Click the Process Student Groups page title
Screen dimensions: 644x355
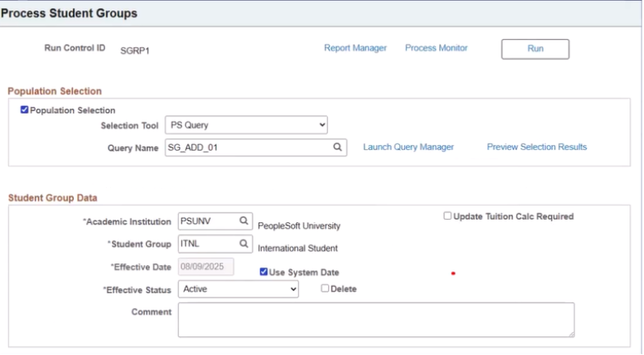click(x=69, y=13)
